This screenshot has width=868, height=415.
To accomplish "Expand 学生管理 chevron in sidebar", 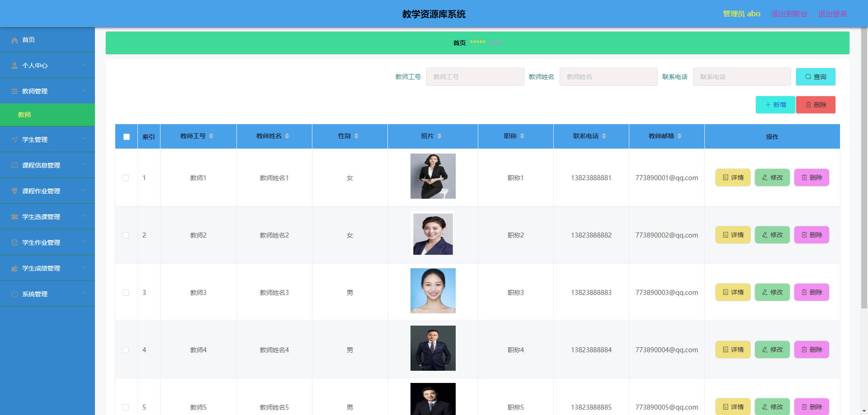I will pos(84,139).
